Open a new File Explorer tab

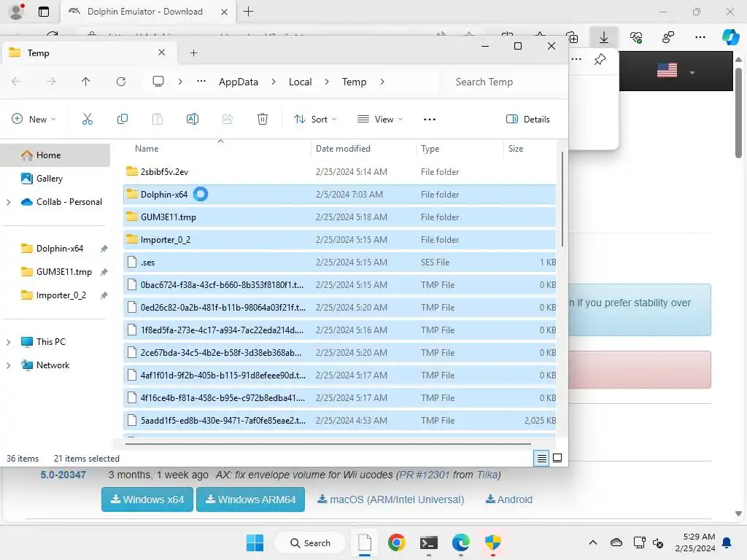click(x=193, y=52)
